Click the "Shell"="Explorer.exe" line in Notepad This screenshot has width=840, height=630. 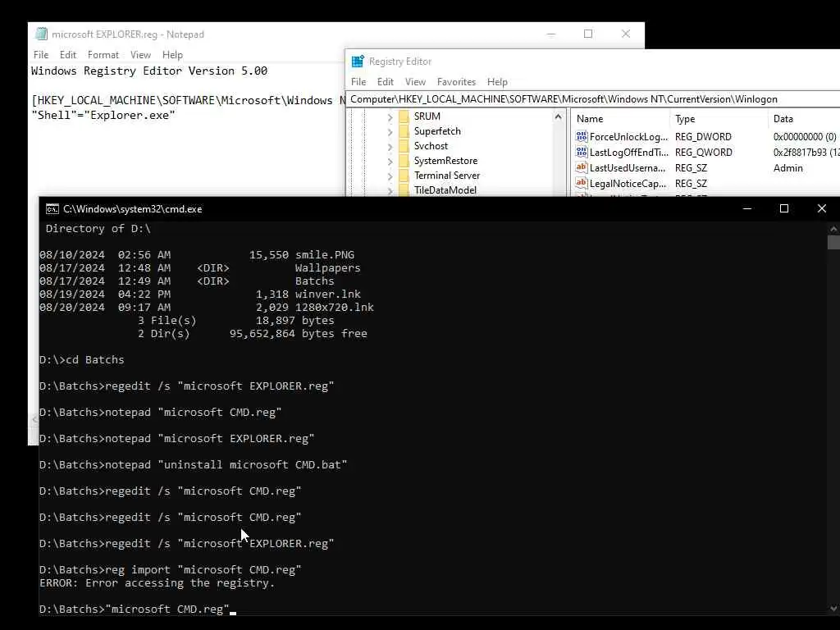coord(103,115)
